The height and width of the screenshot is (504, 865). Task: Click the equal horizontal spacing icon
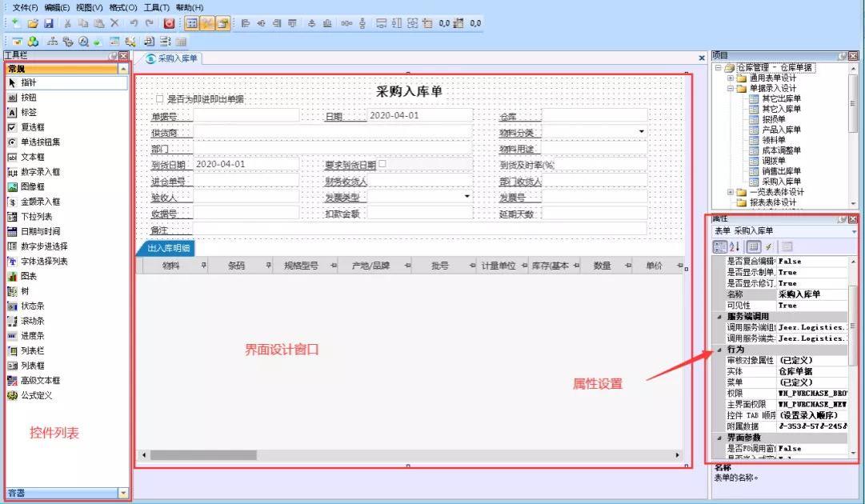tap(346, 23)
